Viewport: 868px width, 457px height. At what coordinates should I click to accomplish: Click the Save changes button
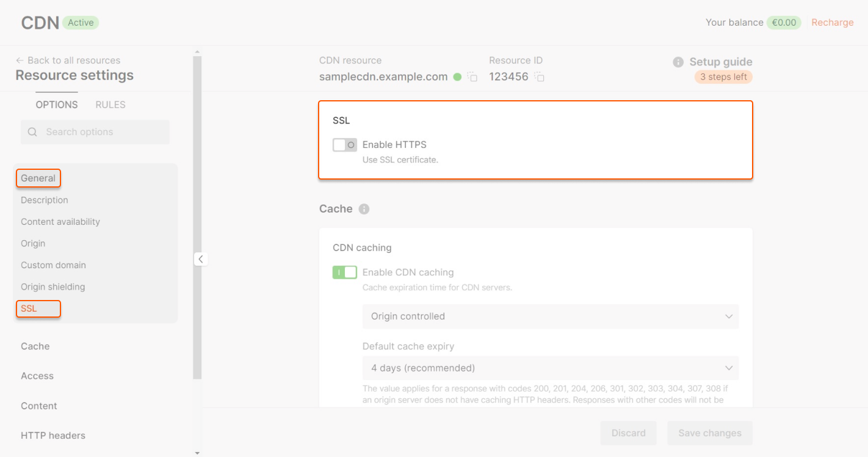tap(709, 433)
